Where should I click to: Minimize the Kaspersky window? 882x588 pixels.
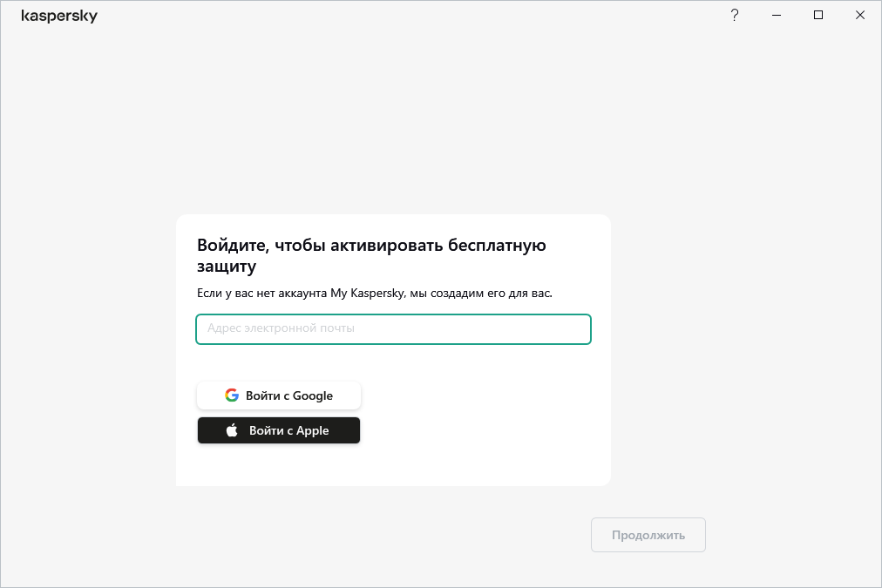(x=776, y=15)
